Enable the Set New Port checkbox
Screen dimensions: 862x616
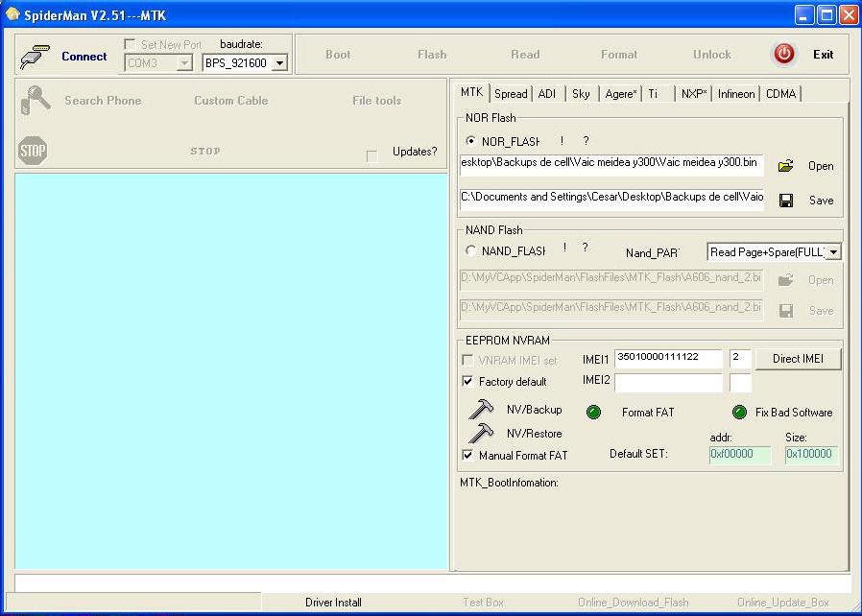pyautogui.click(x=130, y=44)
